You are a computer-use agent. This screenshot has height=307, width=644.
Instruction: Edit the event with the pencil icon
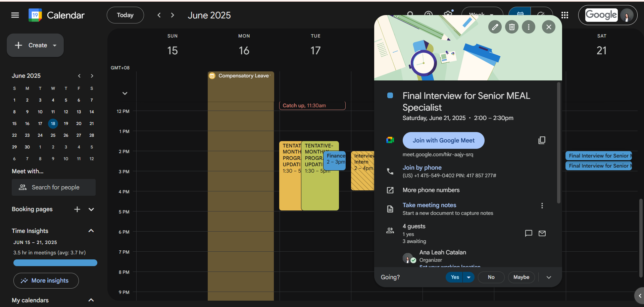point(495,27)
